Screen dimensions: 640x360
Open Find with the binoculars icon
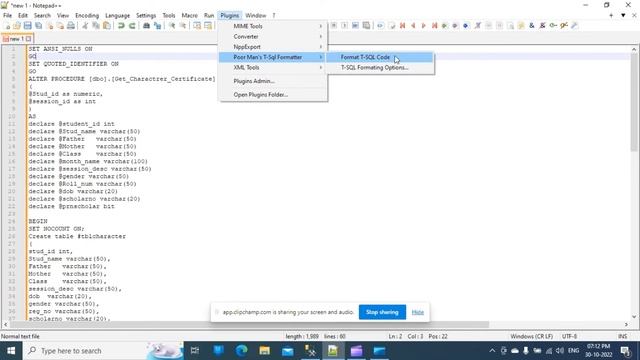point(146,26)
